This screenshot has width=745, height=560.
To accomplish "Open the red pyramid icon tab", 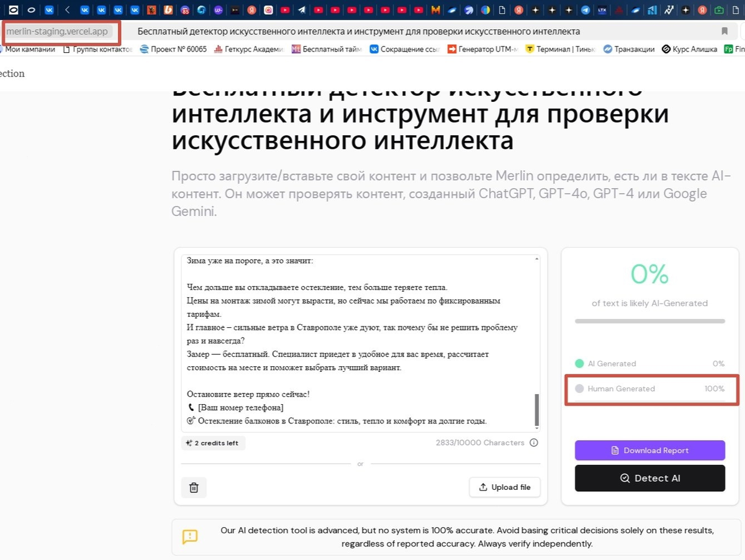I will pos(618,10).
